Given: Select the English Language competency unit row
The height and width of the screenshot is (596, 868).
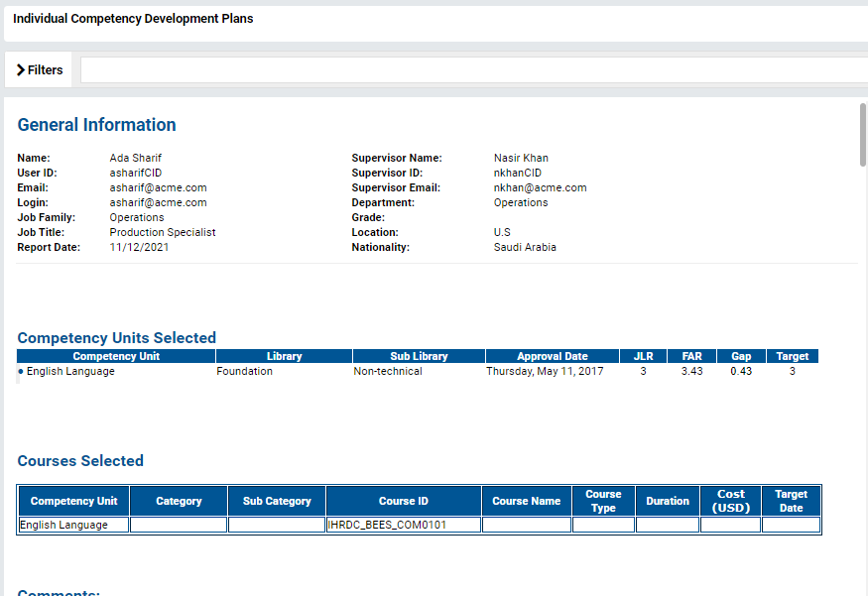Looking at the screenshot, I should click(418, 371).
